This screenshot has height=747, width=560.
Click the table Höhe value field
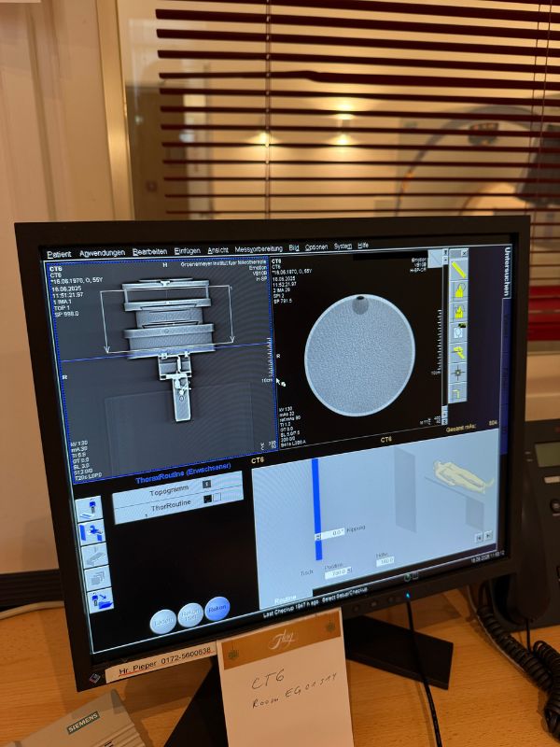tap(385, 562)
